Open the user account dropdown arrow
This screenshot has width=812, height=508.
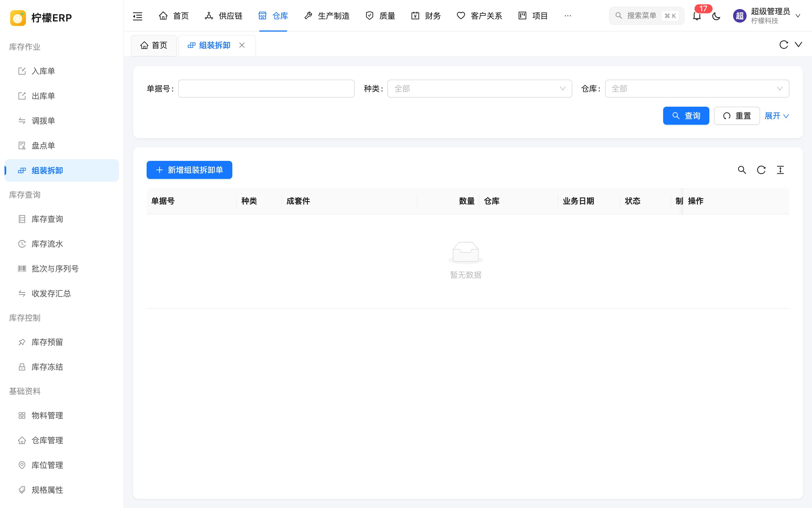(798, 16)
